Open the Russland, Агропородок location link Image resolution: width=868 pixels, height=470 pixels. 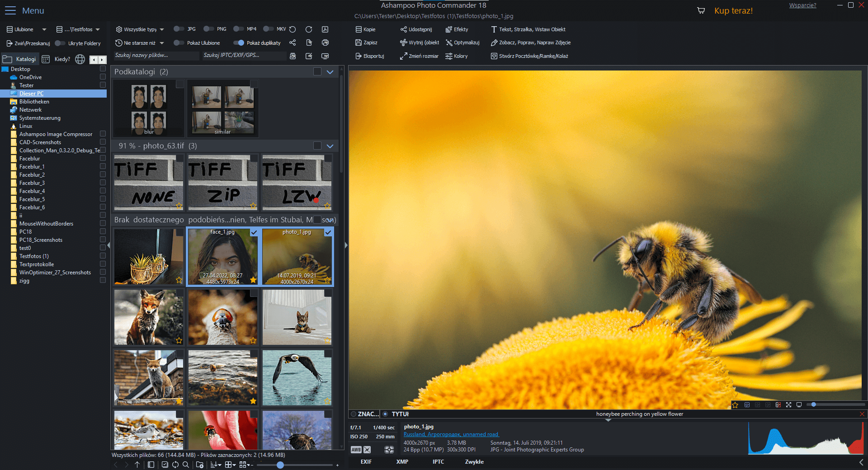point(450,434)
